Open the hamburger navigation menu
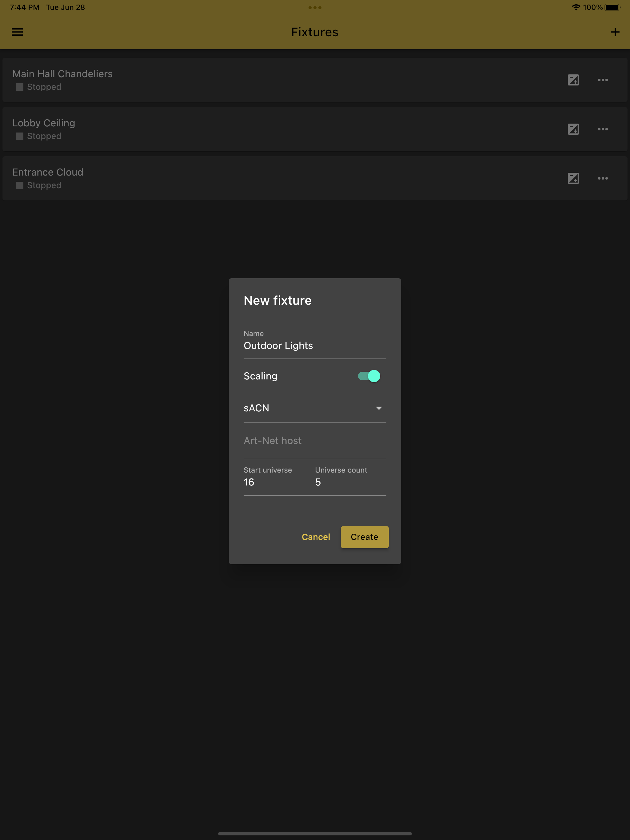The width and height of the screenshot is (630, 840). tap(17, 32)
